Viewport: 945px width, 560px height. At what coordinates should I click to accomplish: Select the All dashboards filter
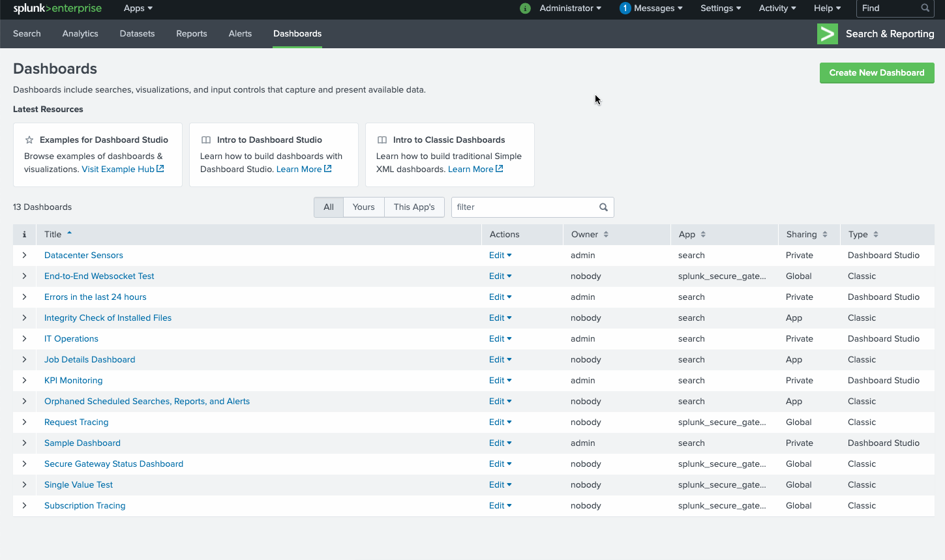329,207
